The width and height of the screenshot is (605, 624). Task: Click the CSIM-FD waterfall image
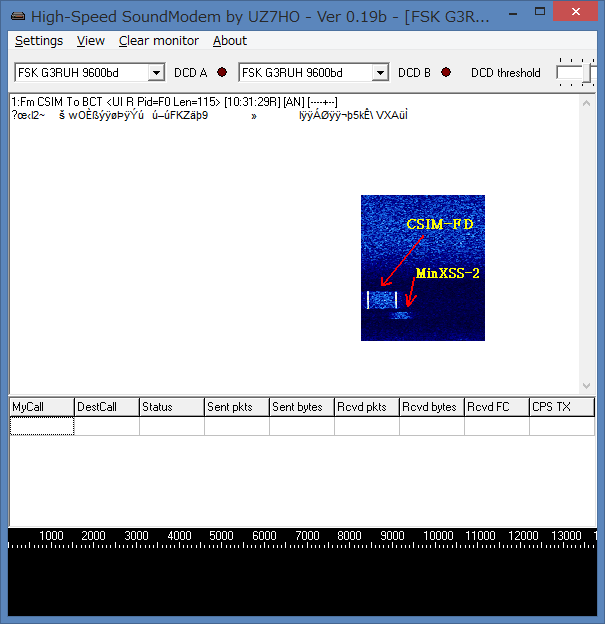pyautogui.click(x=423, y=268)
